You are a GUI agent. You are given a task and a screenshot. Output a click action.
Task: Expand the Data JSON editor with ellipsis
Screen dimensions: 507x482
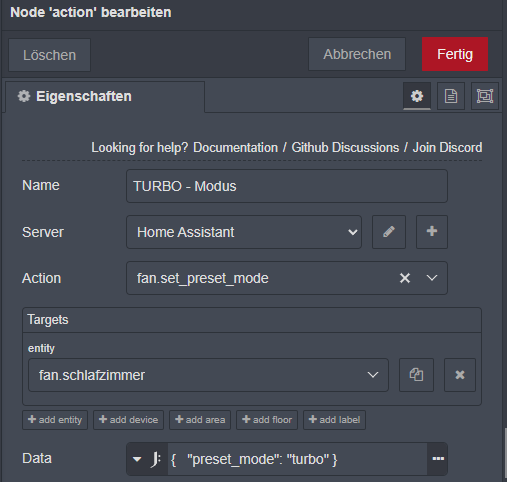click(438, 459)
